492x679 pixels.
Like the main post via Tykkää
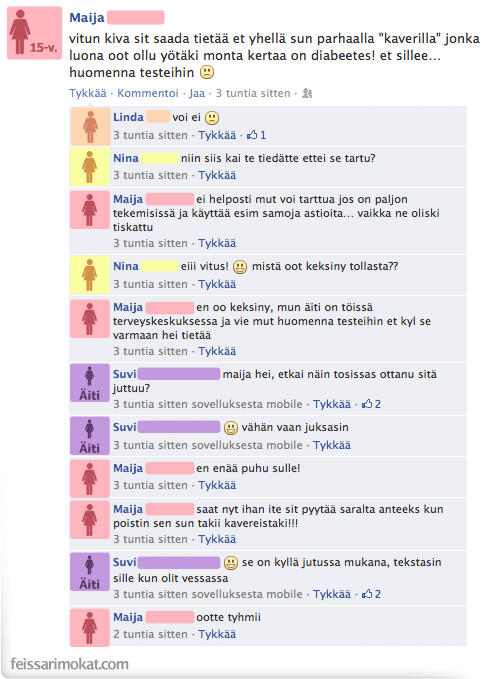tap(87, 93)
